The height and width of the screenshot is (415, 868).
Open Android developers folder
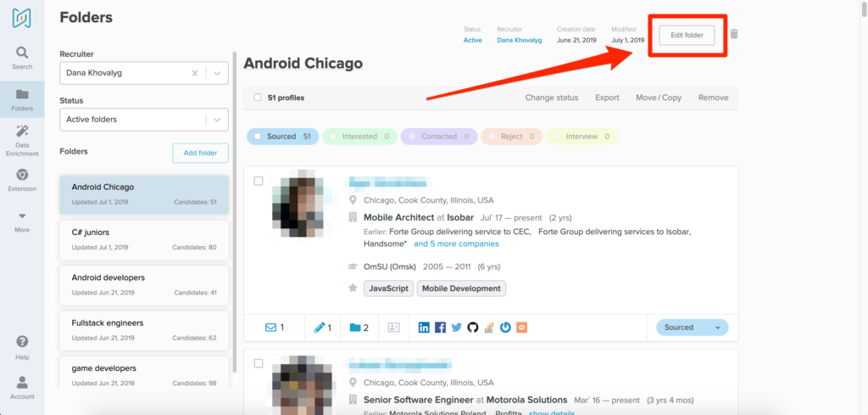(144, 285)
